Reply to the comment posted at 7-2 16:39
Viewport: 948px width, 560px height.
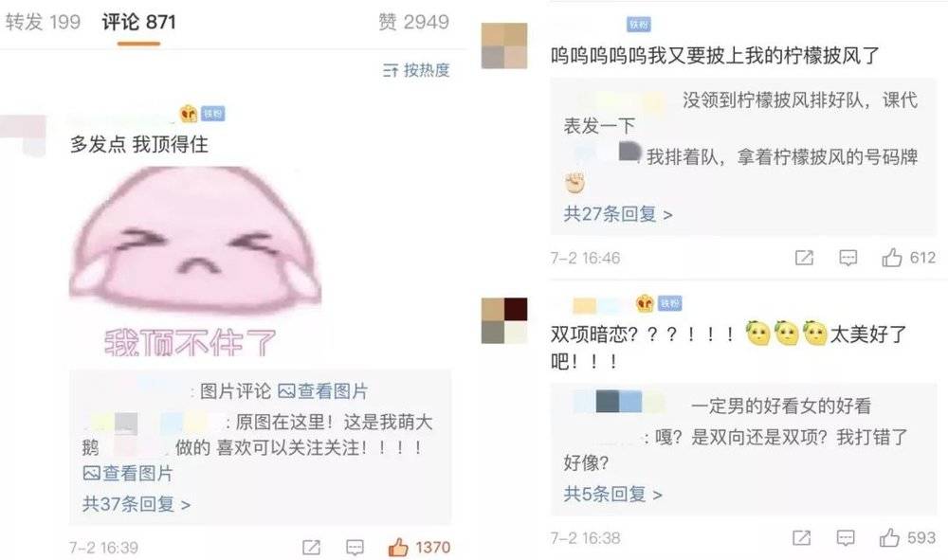pos(355,548)
